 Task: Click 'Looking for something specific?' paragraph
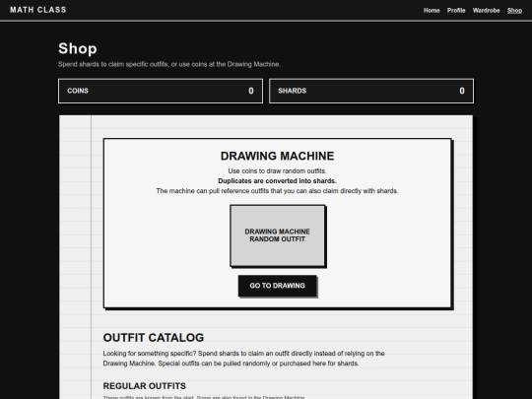243,359
